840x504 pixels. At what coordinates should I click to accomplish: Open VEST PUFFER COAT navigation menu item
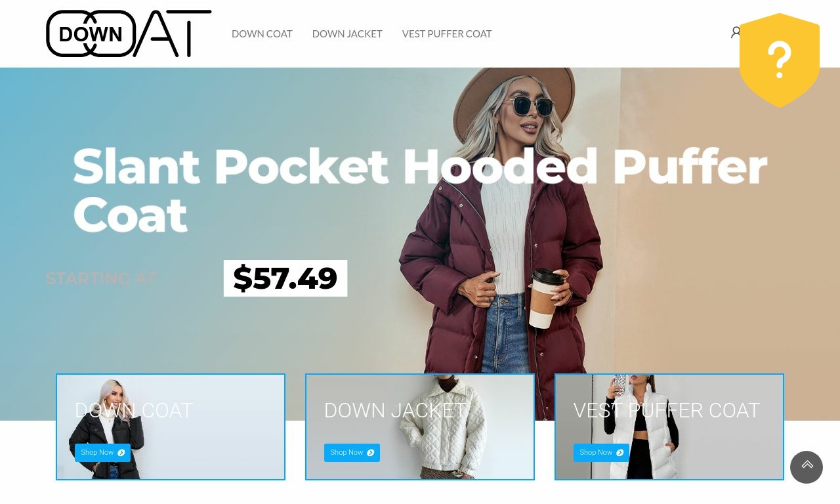pos(447,33)
